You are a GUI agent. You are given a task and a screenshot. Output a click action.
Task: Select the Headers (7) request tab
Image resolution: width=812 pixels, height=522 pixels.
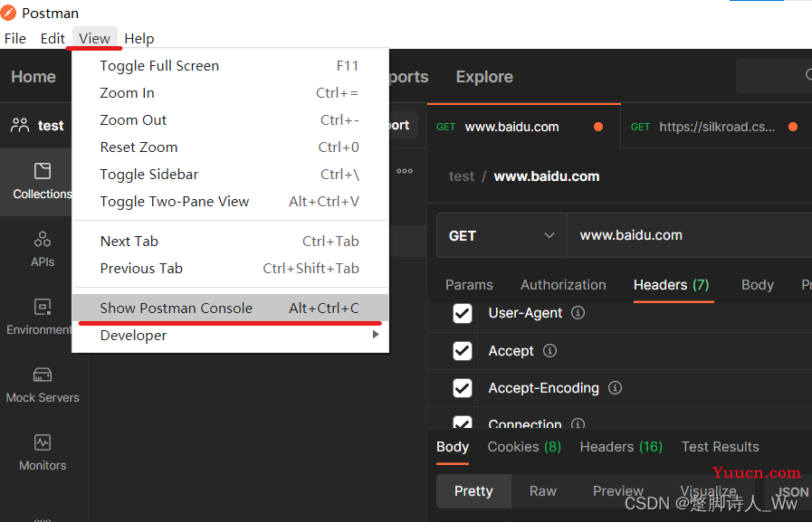[x=672, y=285]
